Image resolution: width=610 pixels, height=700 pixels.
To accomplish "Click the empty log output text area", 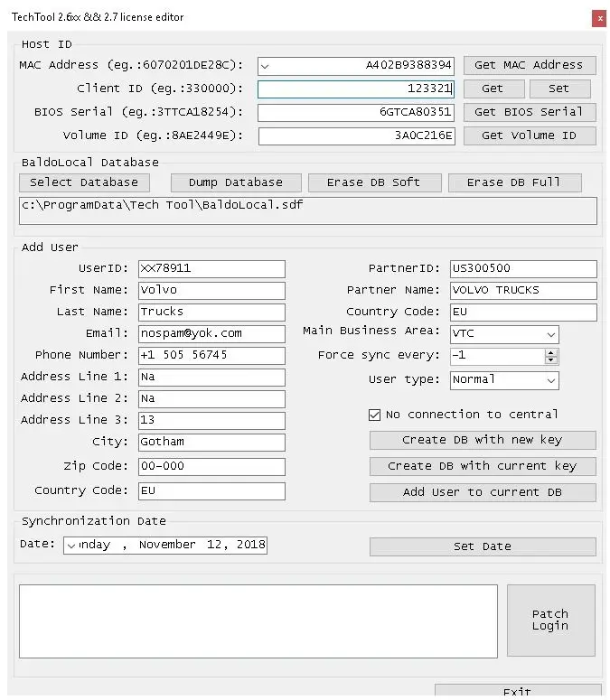I will [258, 621].
